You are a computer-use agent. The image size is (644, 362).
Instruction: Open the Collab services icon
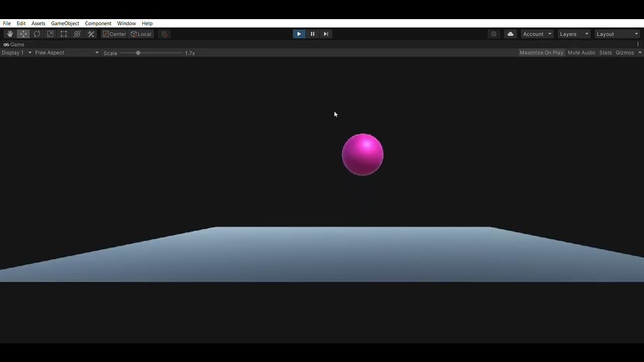click(494, 34)
